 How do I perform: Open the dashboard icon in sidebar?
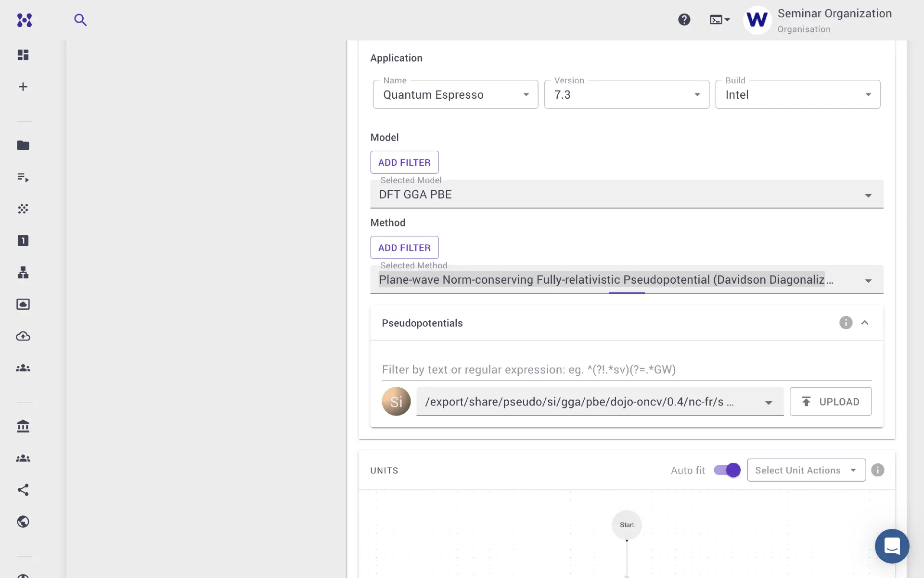pyautogui.click(x=23, y=55)
